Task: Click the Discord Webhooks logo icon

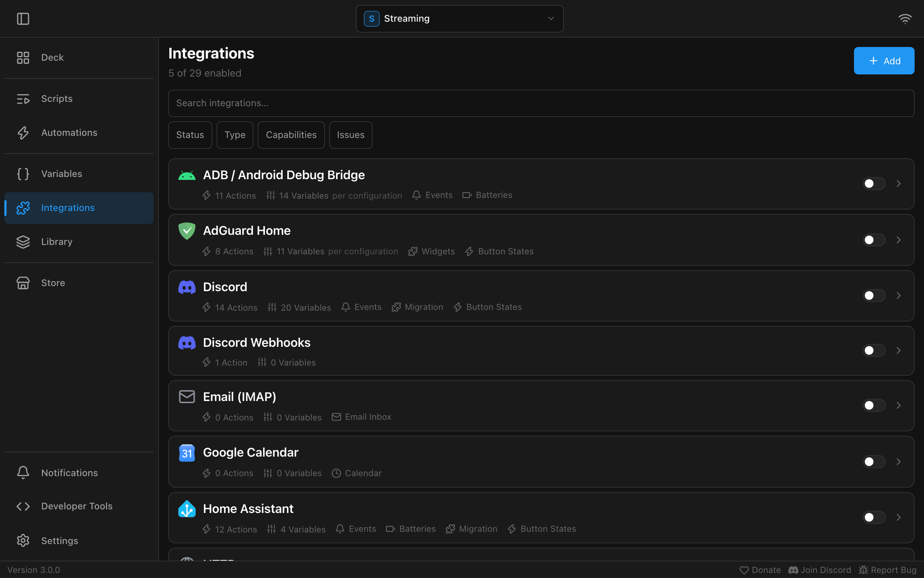Action: [x=187, y=342]
